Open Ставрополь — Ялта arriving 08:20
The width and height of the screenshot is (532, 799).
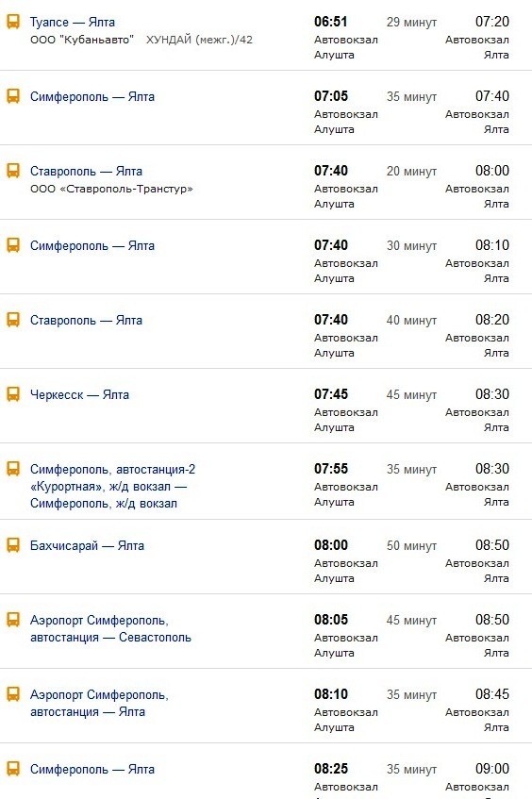click(x=86, y=320)
